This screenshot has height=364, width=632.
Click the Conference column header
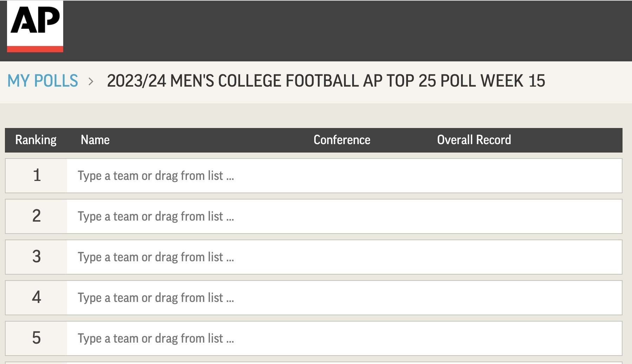pyautogui.click(x=342, y=140)
